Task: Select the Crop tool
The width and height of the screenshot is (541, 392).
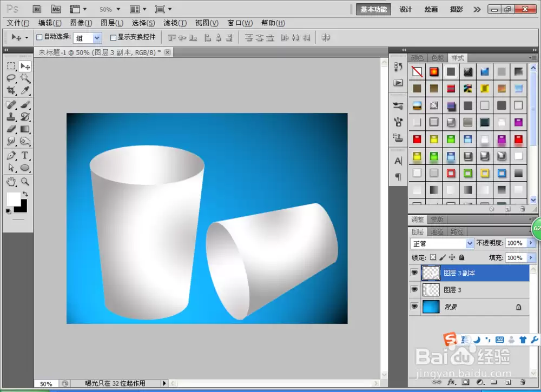Action: click(11, 90)
